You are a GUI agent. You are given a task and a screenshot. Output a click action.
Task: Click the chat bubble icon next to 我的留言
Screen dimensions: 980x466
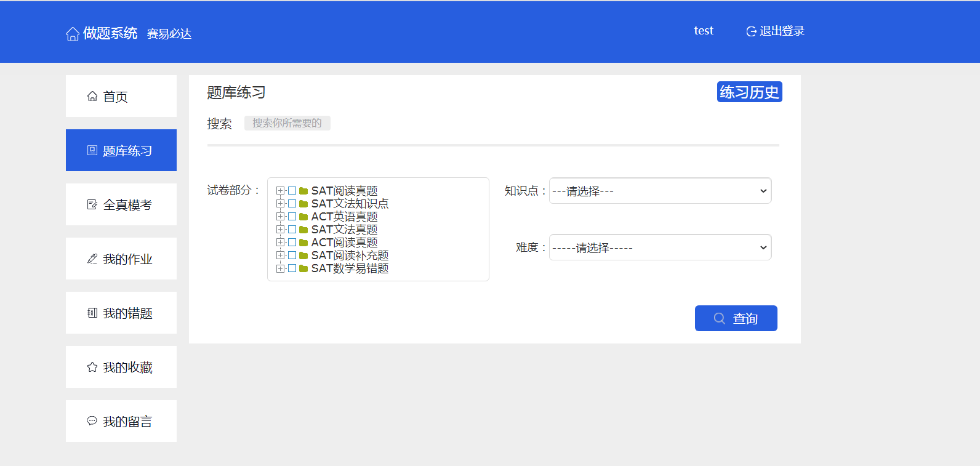pyautogui.click(x=92, y=421)
